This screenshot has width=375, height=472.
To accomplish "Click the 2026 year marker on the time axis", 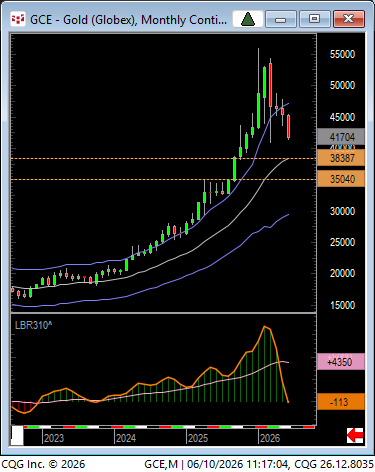I will [270, 438].
